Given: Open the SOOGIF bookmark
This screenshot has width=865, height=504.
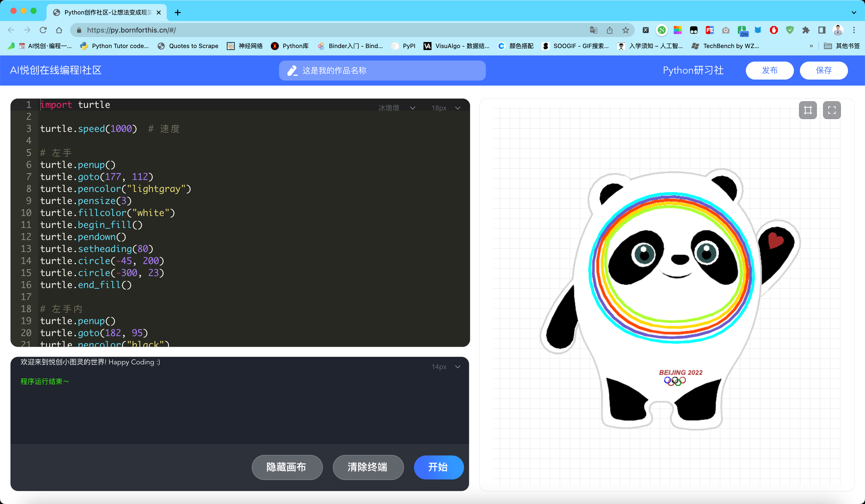Looking at the screenshot, I should point(575,46).
